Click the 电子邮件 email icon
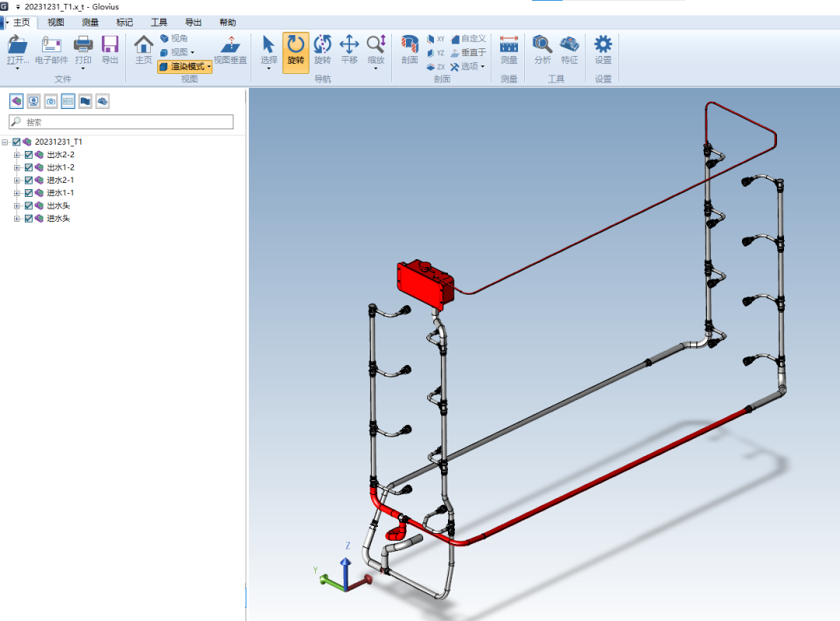 click(51, 50)
